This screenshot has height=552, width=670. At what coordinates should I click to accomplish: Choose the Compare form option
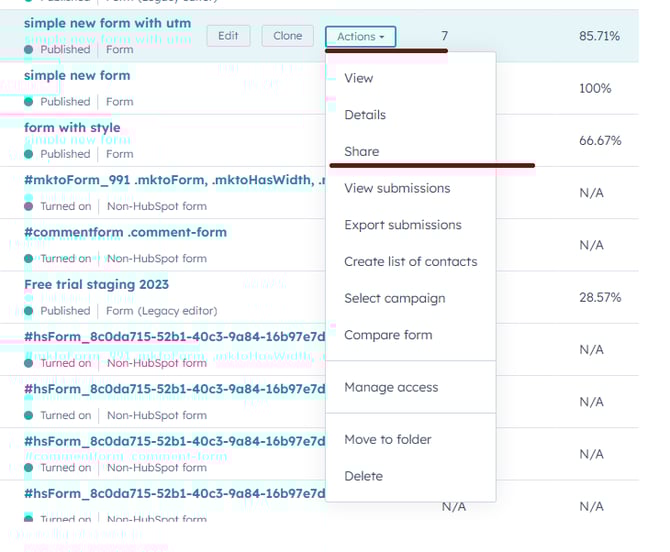(388, 335)
